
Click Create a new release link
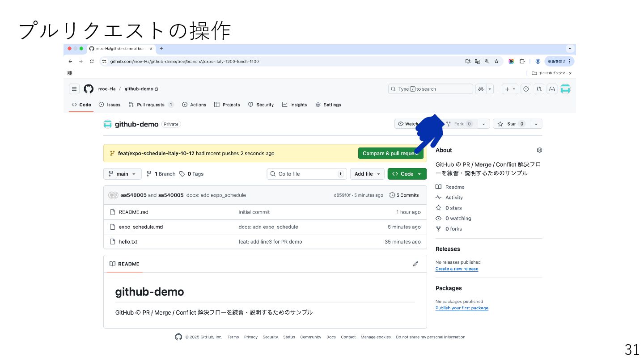457,269
